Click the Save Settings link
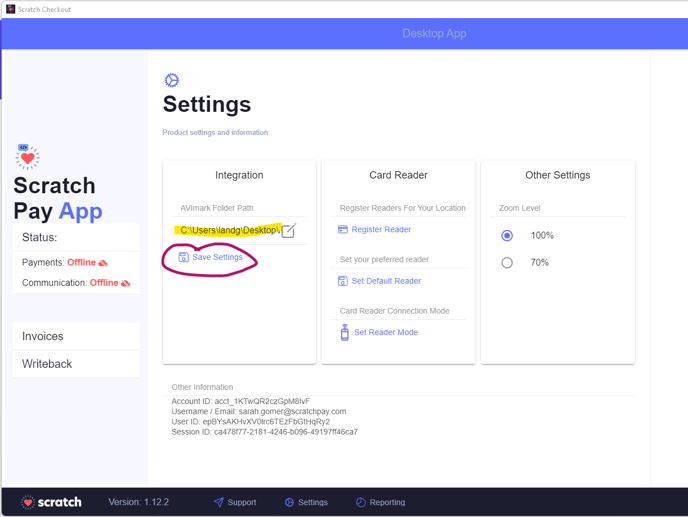 tap(217, 257)
